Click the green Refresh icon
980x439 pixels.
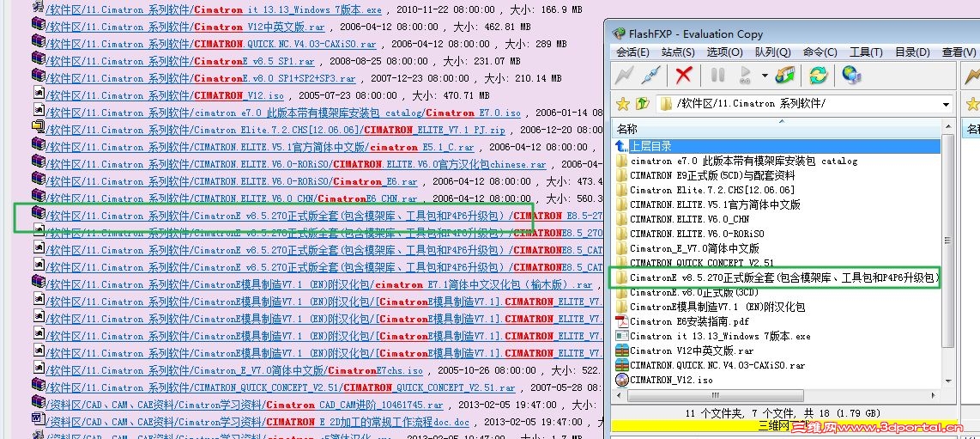click(818, 76)
